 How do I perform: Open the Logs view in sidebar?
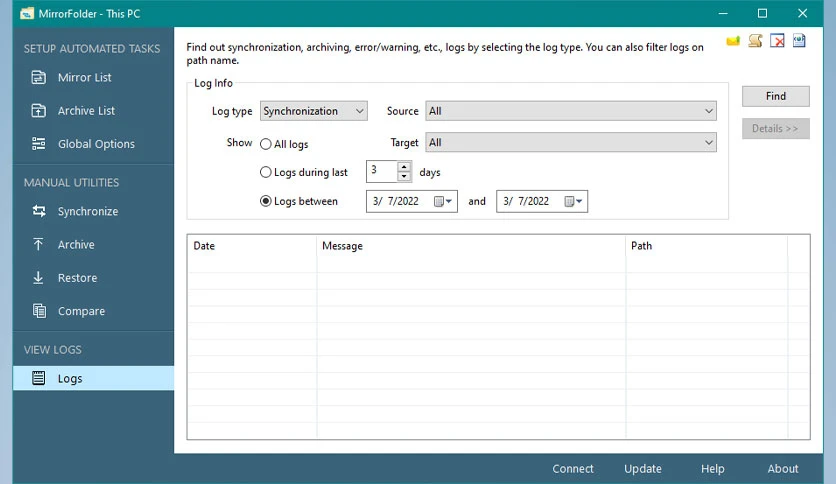[93, 378]
